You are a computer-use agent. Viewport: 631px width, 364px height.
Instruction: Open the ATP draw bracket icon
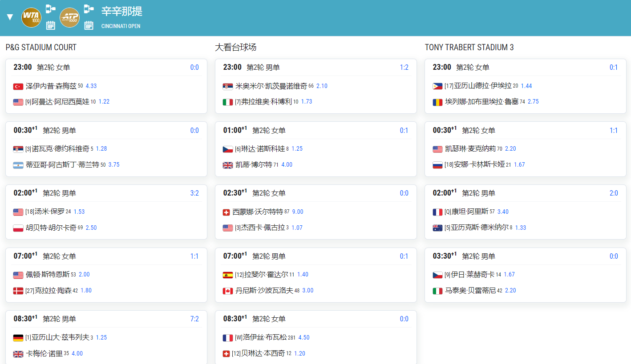(89, 9)
